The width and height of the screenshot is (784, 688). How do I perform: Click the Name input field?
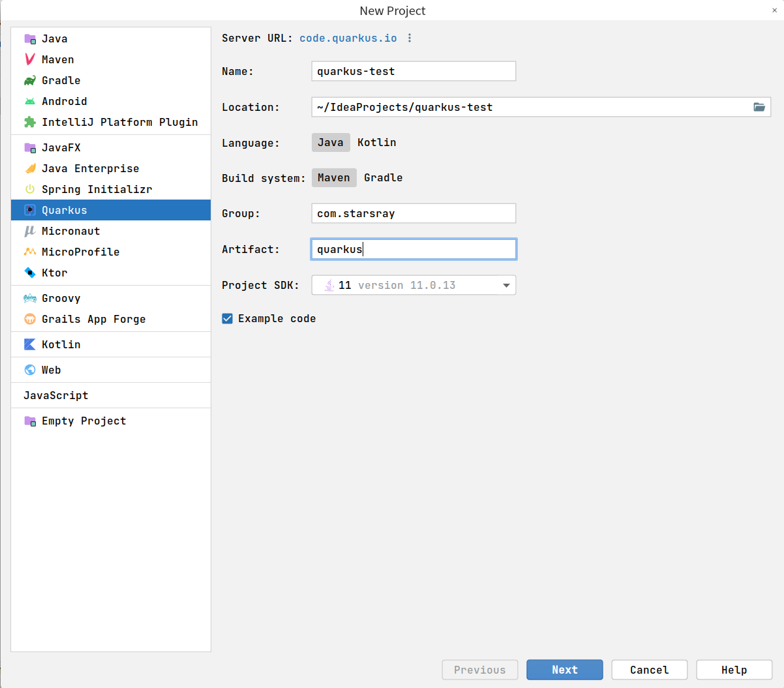(x=414, y=71)
